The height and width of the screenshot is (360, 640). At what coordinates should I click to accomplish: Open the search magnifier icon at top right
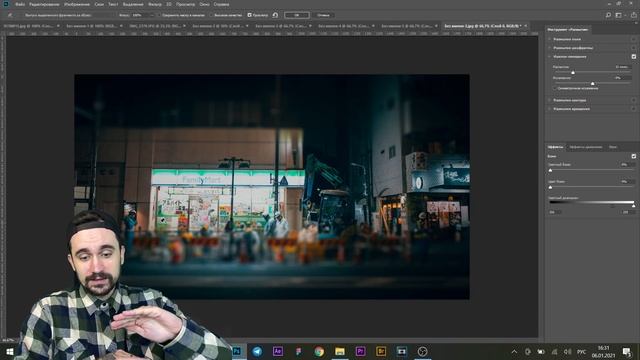click(608, 15)
